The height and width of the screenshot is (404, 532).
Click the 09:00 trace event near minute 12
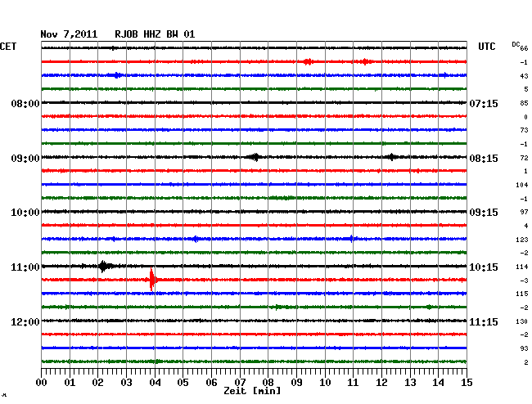tap(392, 157)
